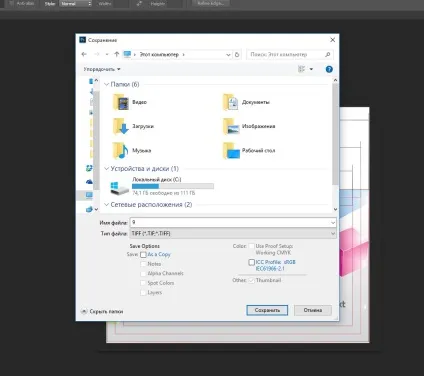Close the Сохранение dialog

coord(332,40)
